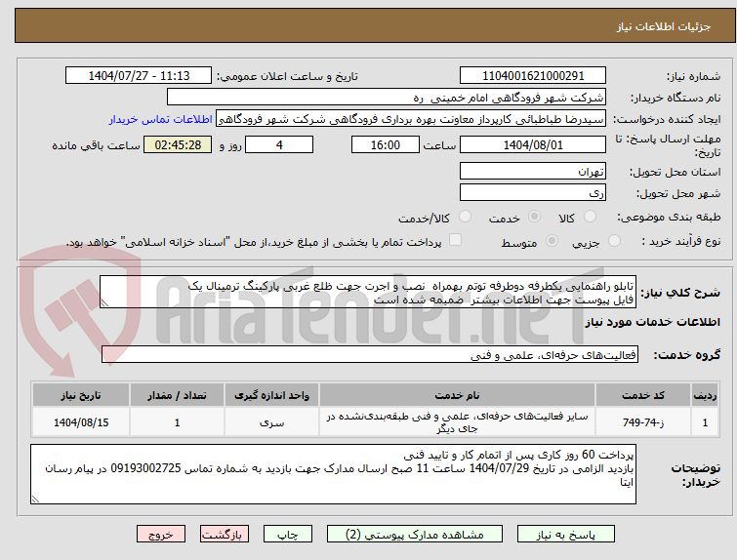Image resolution: width=737 pixels, height=560 pixels.
Task: Click the deadline date field 1404/08/01
Action: click(x=533, y=144)
